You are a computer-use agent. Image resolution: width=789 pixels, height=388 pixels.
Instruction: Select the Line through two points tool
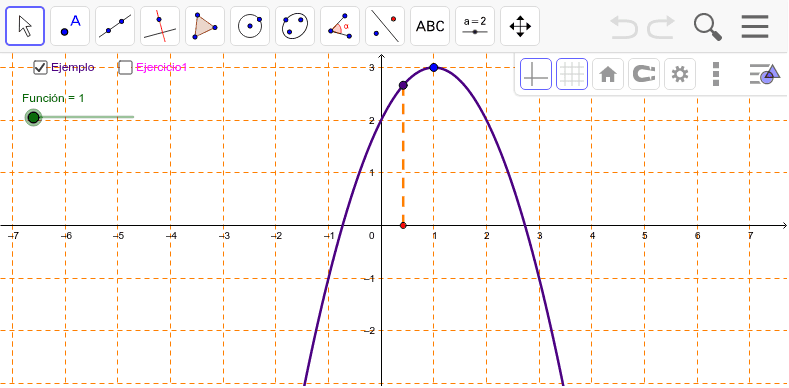click(x=115, y=26)
